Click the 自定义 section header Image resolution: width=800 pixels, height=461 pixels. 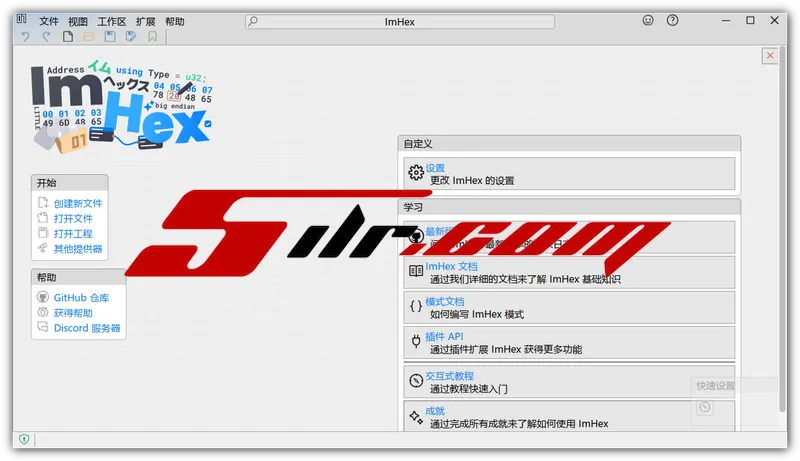tap(569, 144)
